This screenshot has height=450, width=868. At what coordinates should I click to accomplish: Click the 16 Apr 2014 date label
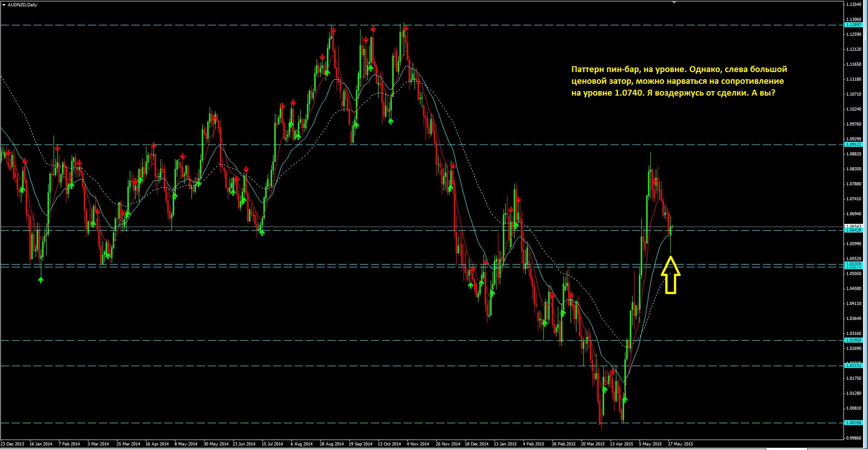pos(157,444)
